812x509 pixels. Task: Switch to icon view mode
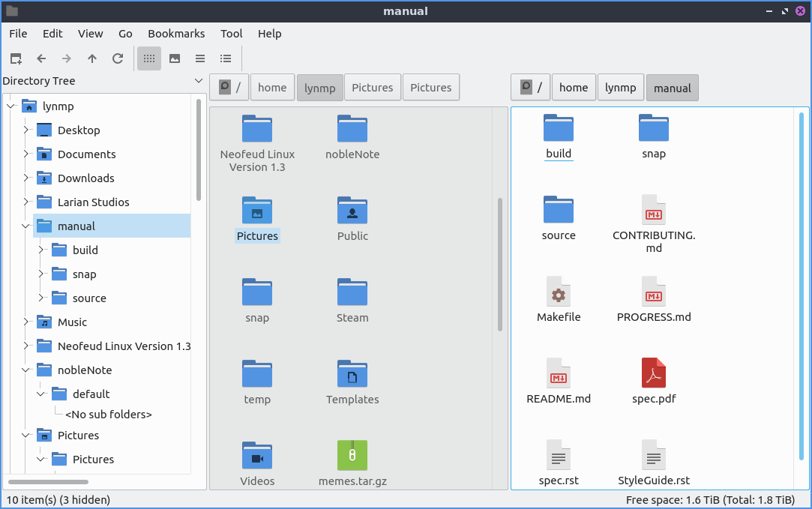(149, 58)
